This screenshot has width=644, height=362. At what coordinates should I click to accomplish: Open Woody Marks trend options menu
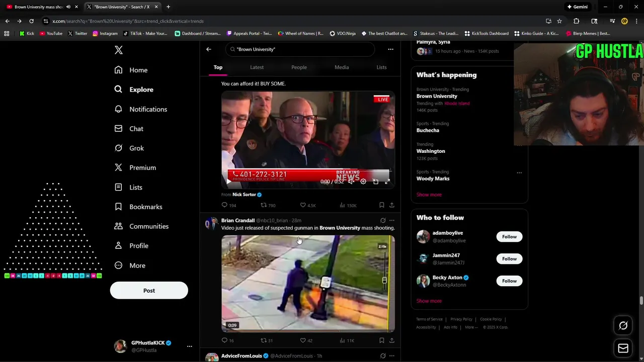point(519,172)
